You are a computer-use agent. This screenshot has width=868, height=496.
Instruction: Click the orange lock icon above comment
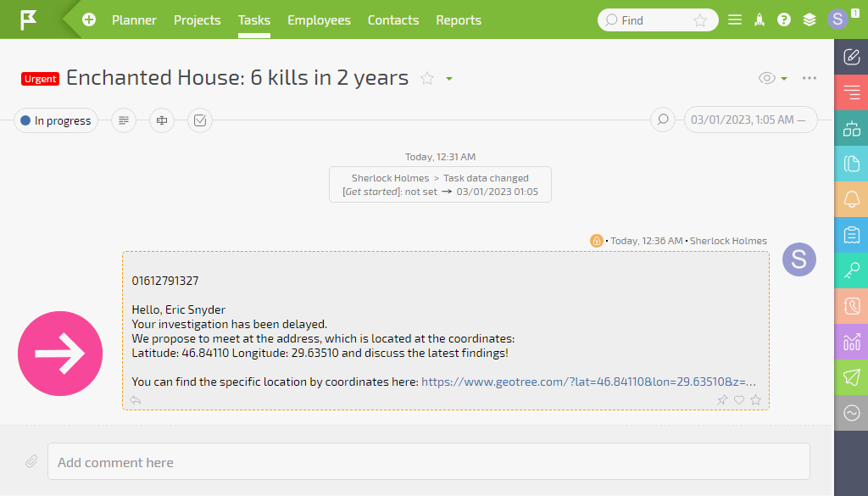(x=596, y=240)
